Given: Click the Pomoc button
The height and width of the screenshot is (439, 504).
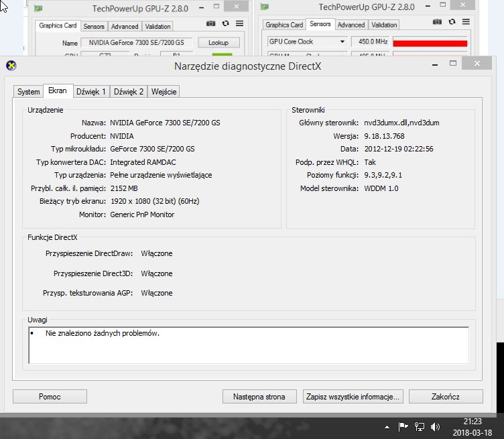Looking at the screenshot, I should click(50, 397).
